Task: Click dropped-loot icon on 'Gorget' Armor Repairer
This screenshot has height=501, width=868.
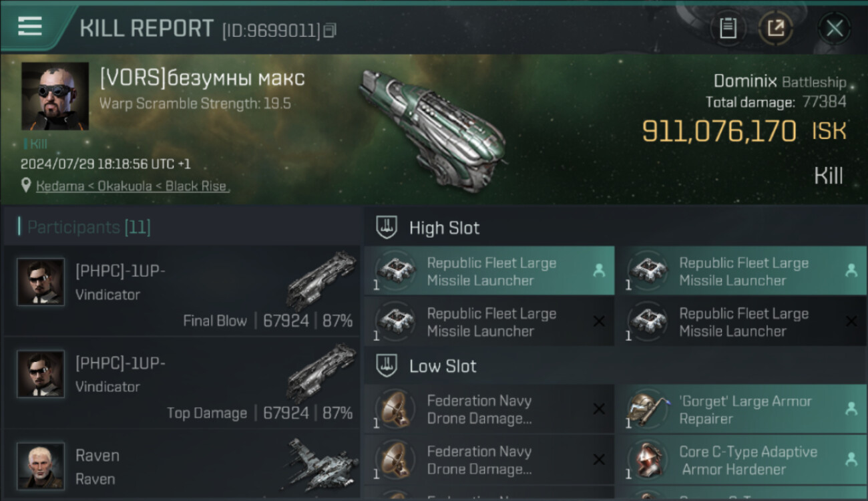Action: 851,409
